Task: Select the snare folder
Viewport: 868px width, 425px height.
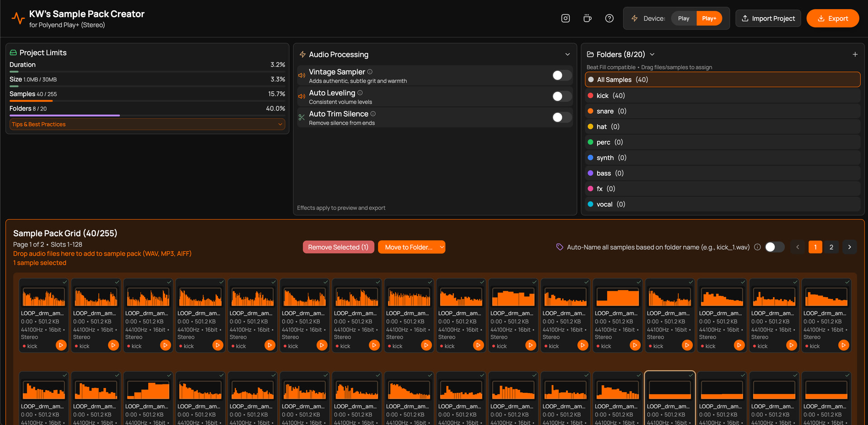Action: (605, 111)
